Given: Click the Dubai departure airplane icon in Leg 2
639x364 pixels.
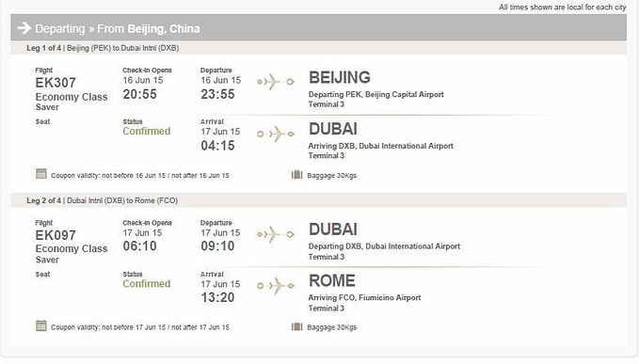Looking at the screenshot, I should click(x=276, y=234).
